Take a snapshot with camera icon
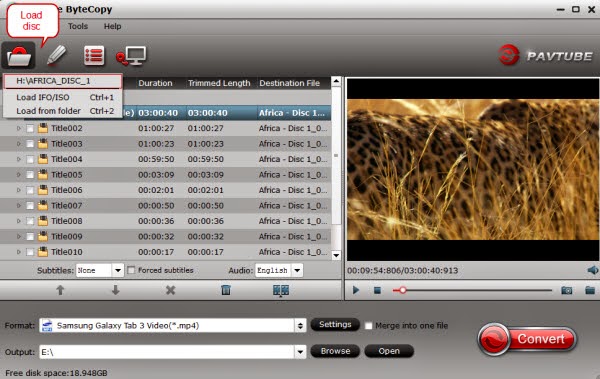The width and height of the screenshot is (600, 379). (567, 290)
